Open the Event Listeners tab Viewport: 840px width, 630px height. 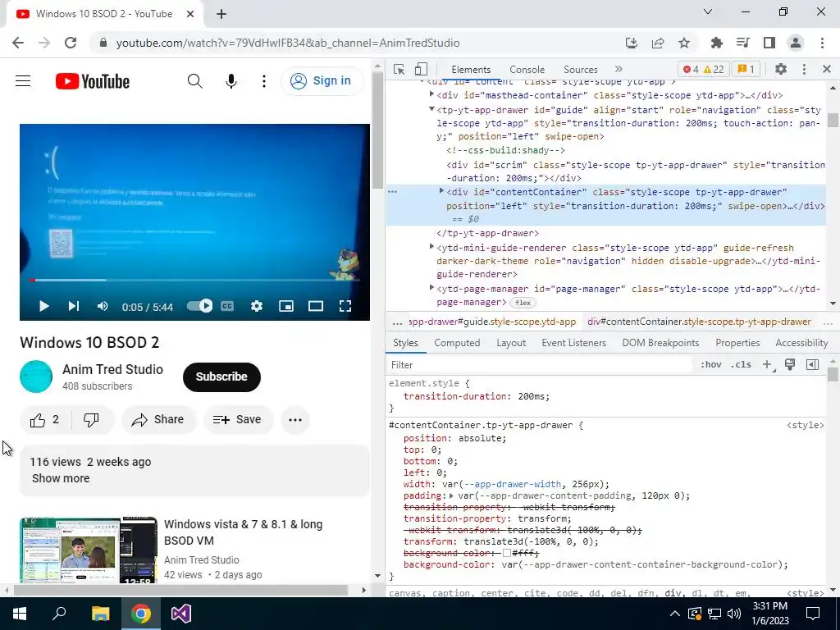tap(573, 343)
